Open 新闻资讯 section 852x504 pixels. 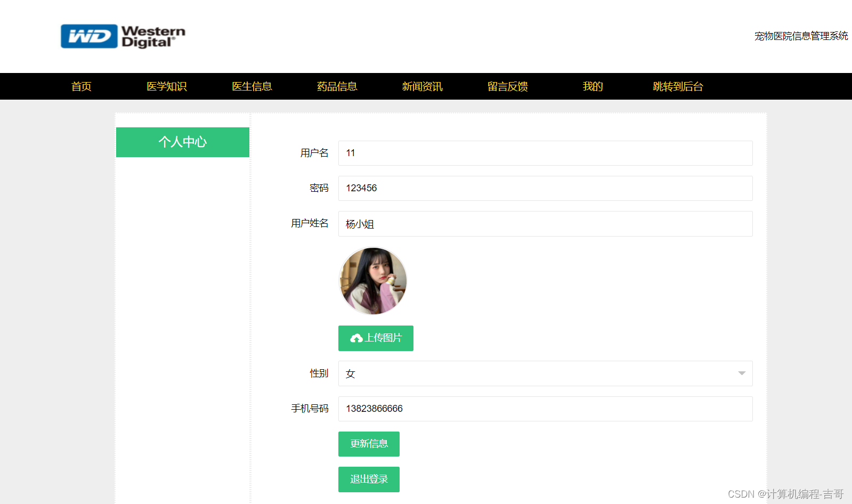click(x=423, y=86)
